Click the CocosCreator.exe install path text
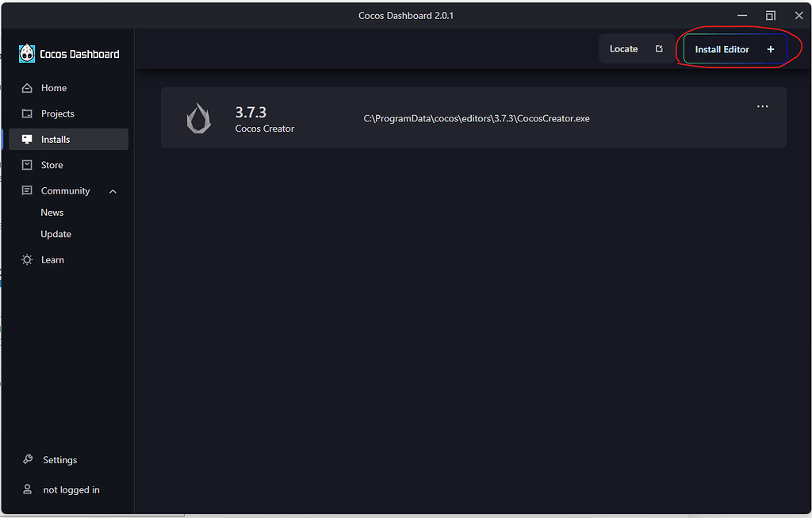 point(477,117)
